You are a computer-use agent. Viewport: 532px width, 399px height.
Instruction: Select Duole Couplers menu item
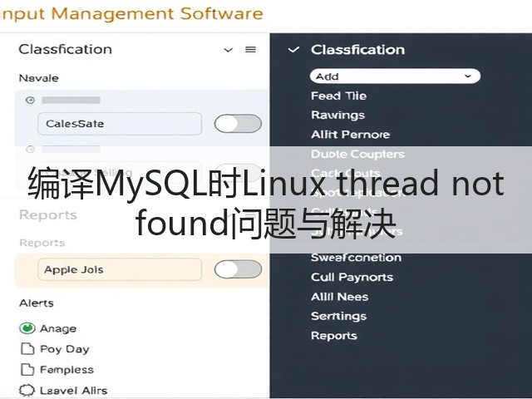click(x=357, y=154)
